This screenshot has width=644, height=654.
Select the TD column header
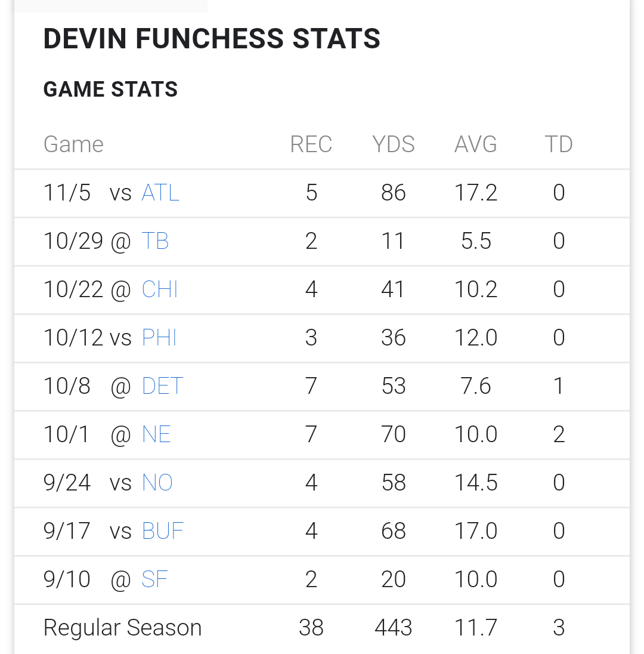(559, 144)
